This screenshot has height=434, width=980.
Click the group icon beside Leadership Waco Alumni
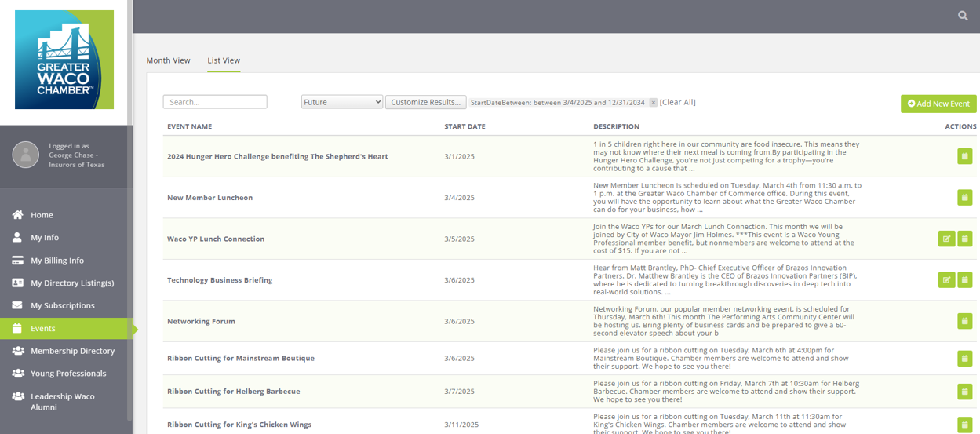pyautogui.click(x=17, y=396)
